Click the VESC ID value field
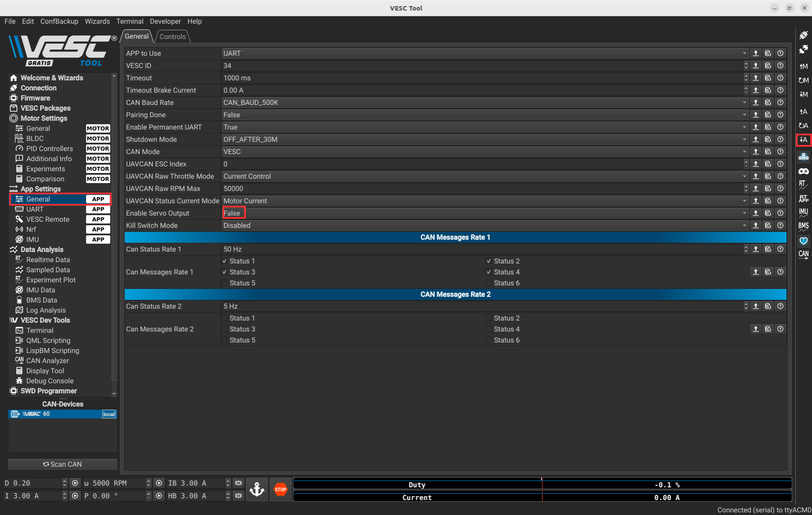This screenshot has width=812, height=515. click(482, 65)
